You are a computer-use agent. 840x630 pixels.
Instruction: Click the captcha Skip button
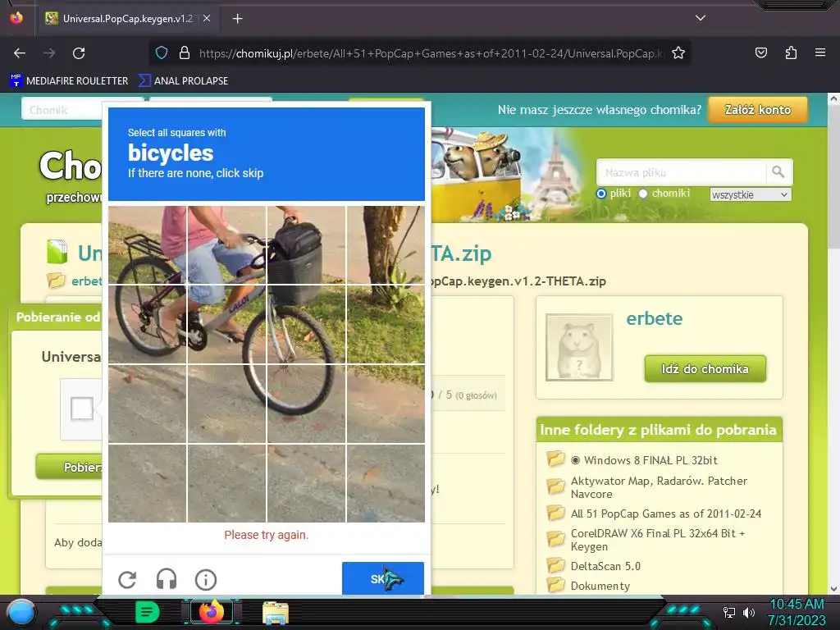[x=383, y=578]
